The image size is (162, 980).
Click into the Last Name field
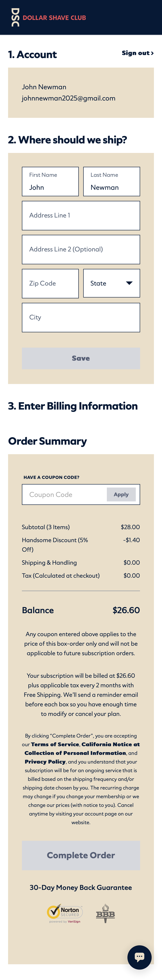[x=112, y=182]
